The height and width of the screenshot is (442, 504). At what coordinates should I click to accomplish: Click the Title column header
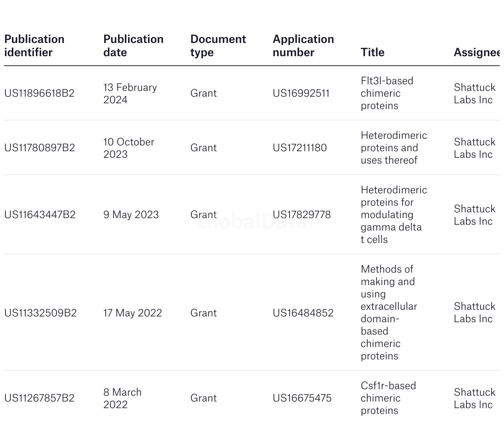373,52
